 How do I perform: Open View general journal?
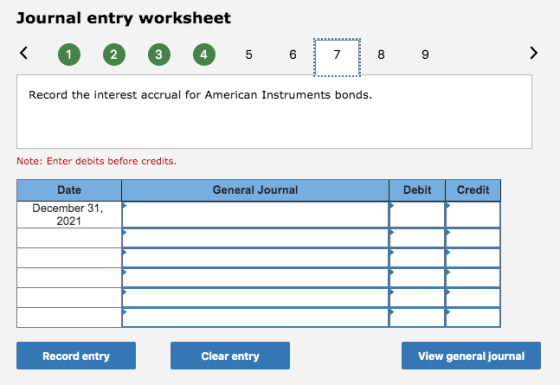point(471,356)
